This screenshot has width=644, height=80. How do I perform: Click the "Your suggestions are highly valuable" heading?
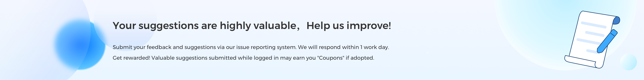(x=204, y=26)
